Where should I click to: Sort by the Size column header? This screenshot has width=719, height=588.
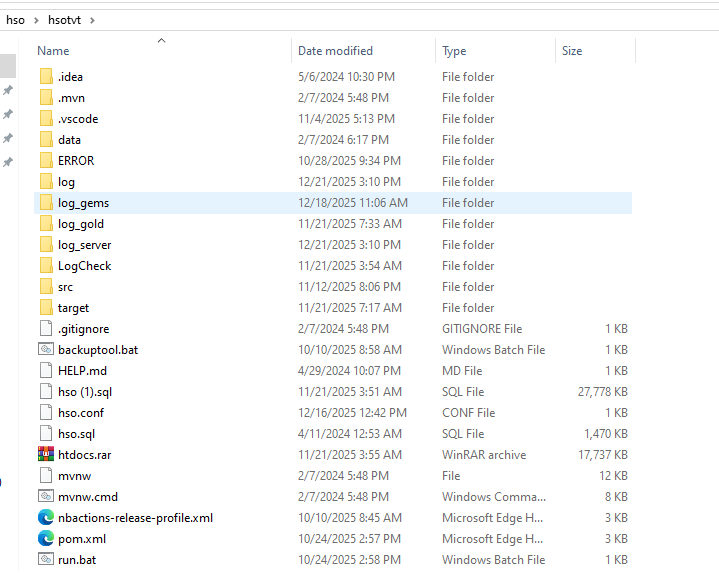[572, 51]
